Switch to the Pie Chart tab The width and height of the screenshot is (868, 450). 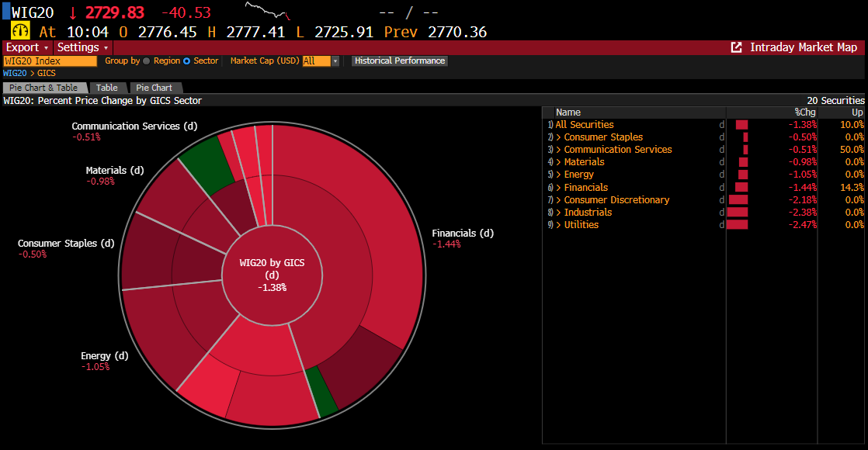point(154,88)
